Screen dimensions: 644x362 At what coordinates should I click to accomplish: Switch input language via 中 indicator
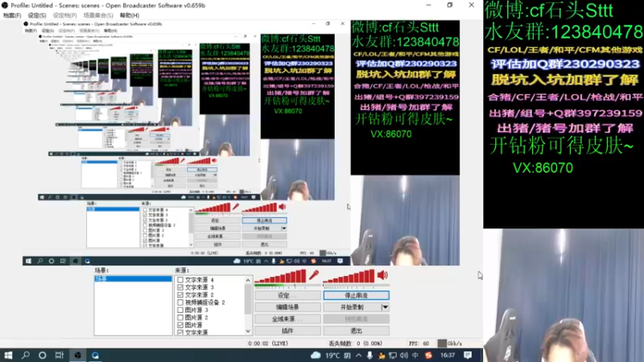click(415, 355)
